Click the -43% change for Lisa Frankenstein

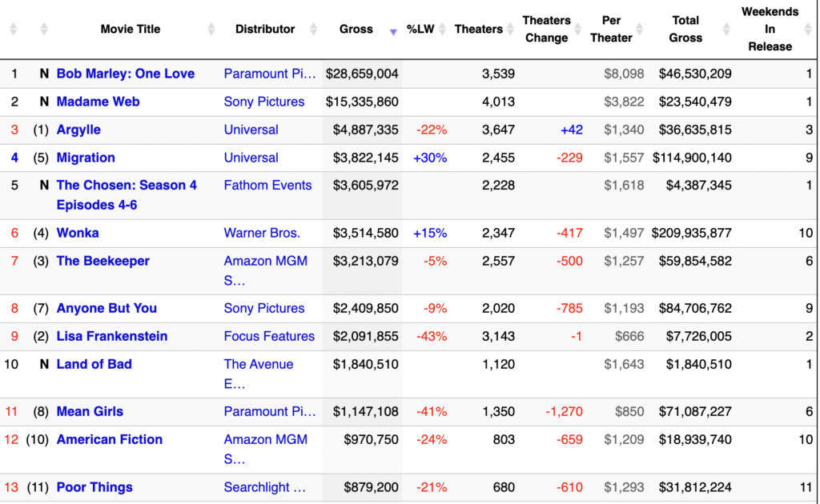pyautogui.click(x=432, y=336)
